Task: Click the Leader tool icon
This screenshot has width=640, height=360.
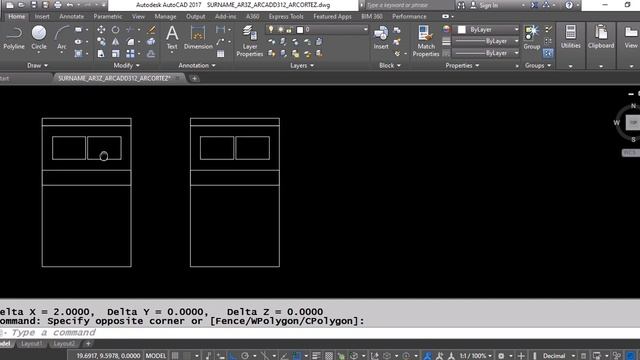Action: pos(220,42)
